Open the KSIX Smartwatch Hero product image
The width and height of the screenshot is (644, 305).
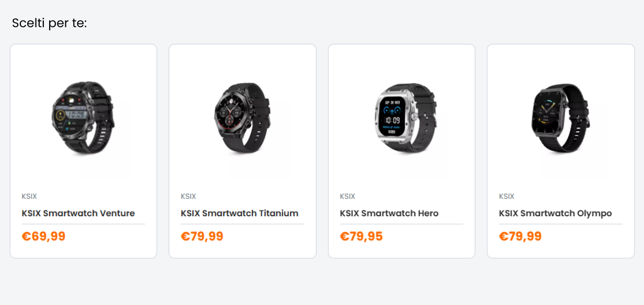(x=402, y=118)
